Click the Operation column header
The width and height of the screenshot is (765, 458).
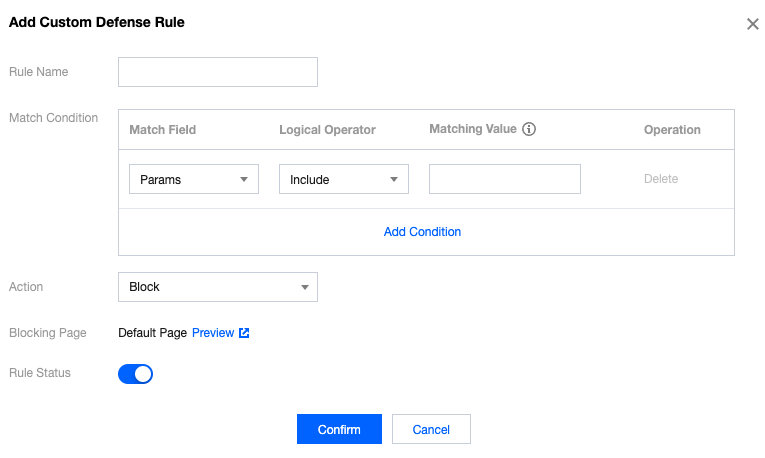672,130
